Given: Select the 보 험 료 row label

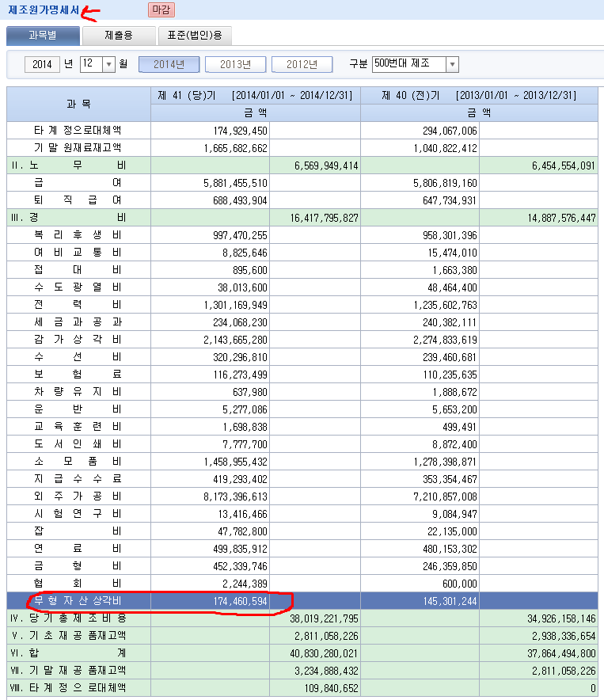Looking at the screenshot, I should point(78,374).
